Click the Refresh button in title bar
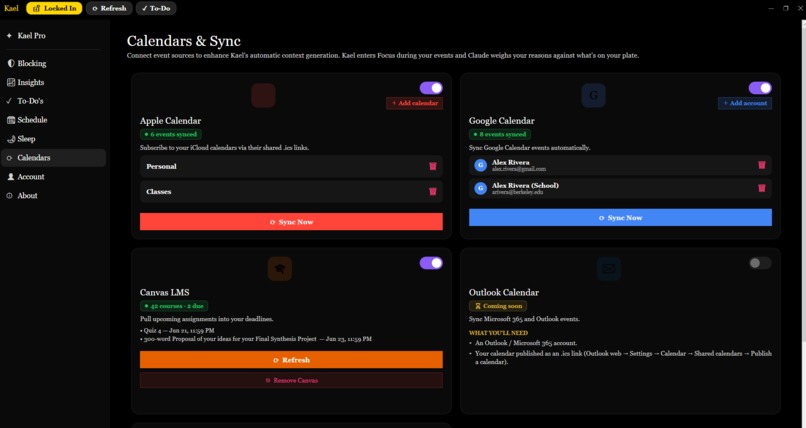 (x=109, y=8)
